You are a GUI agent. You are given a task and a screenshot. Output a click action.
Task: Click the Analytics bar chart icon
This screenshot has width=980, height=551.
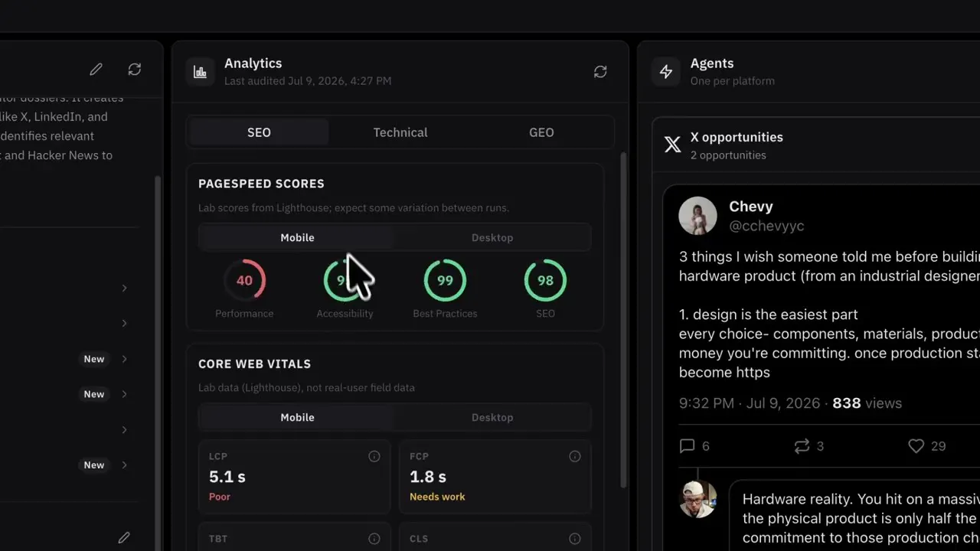tap(200, 72)
